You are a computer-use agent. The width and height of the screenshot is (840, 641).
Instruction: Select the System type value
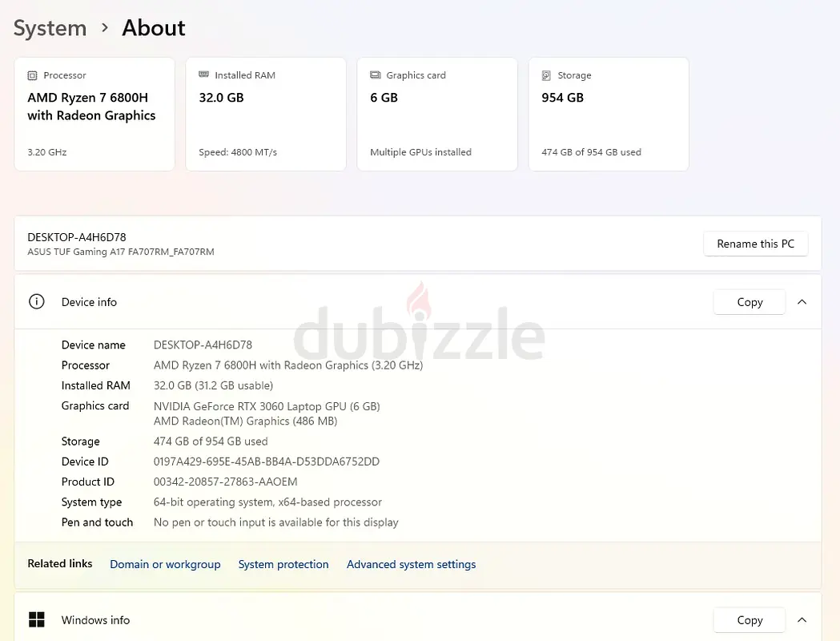(x=268, y=502)
